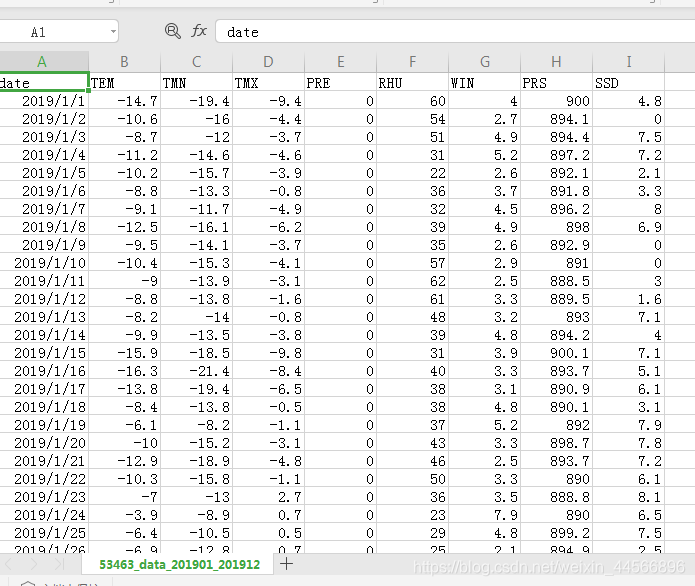The height and width of the screenshot is (586, 695).
Task: Click RHU value 62
Action: [x=412, y=281]
